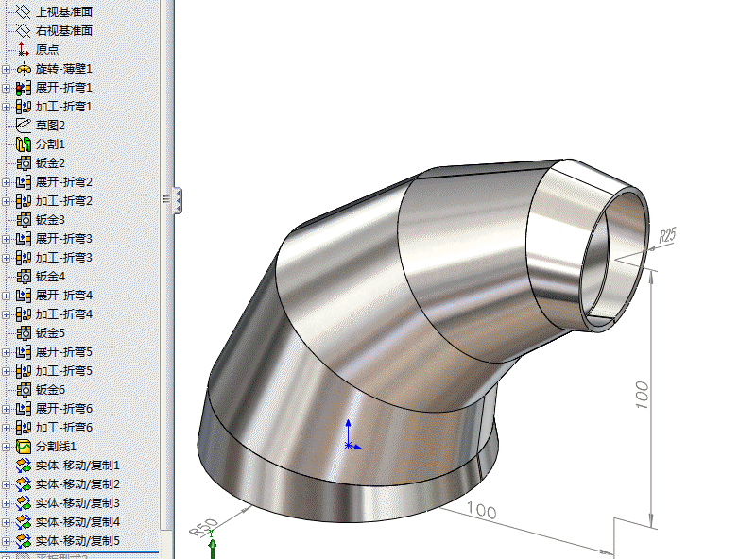
Task: Select the 原点 label
Action: coord(47,49)
